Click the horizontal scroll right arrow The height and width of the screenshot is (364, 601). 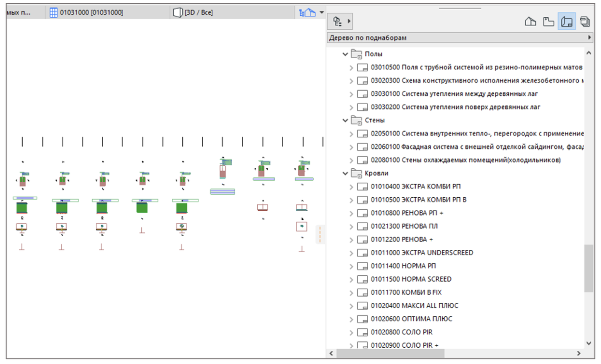pos(579,353)
